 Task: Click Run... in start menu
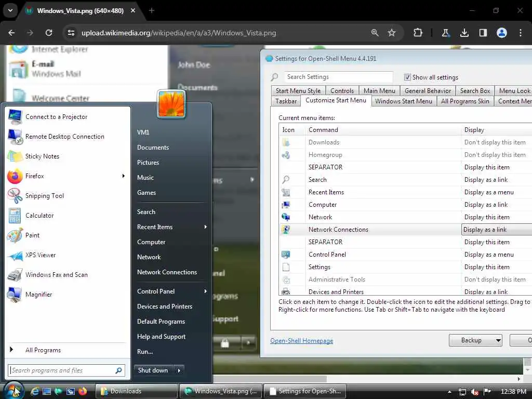click(x=145, y=352)
